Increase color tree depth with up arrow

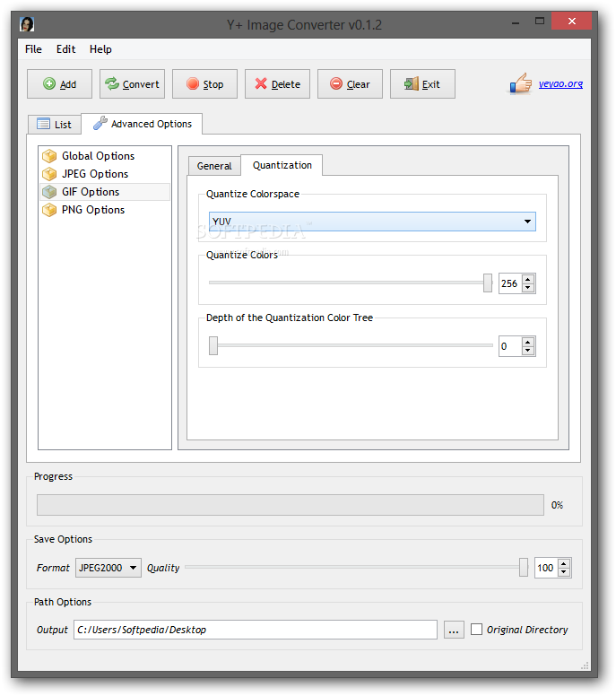[528, 342]
